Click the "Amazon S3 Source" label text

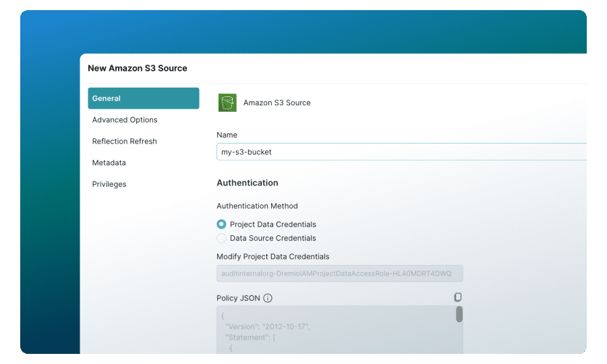click(x=277, y=103)
